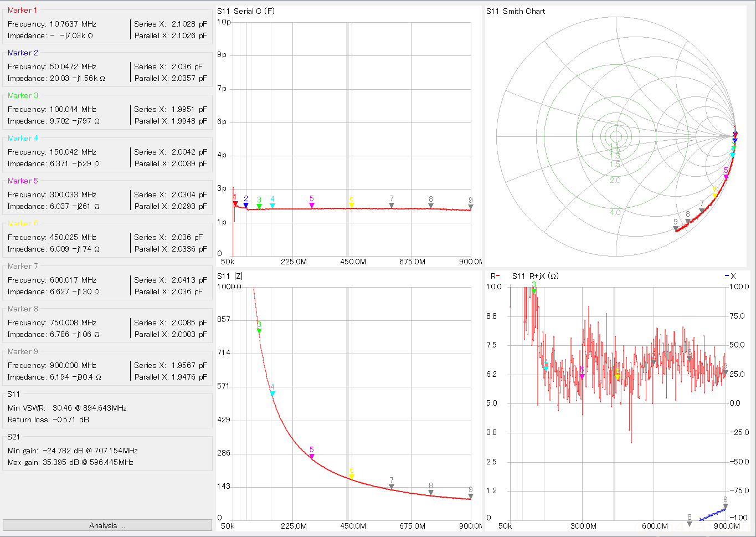This screenshot has height=537, width=756.
Task: Click frequency value 300.033 MHz
Action: (73, 195)
